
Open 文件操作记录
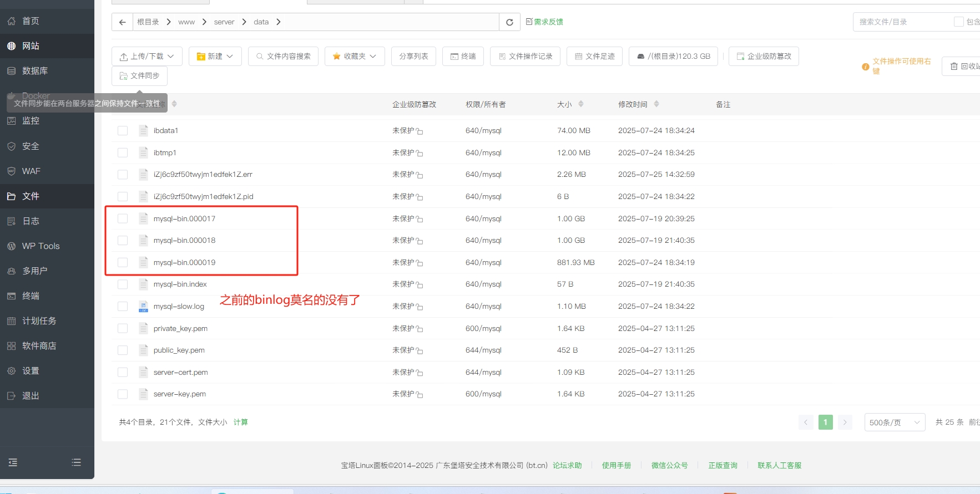[x=526, y=57]
